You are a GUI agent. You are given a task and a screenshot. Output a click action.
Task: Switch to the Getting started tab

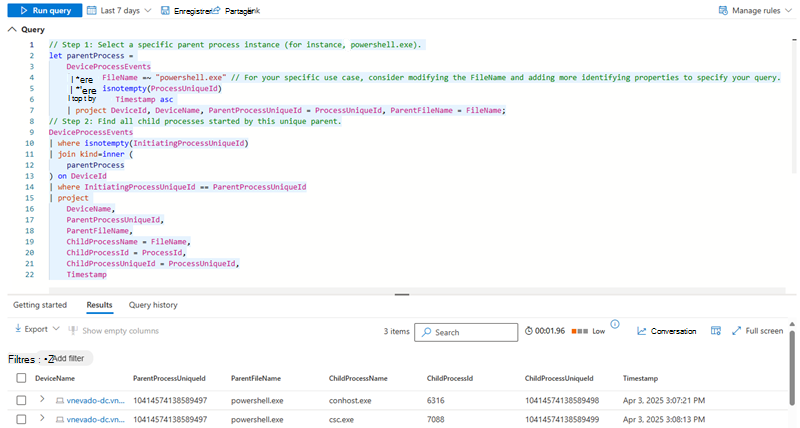40,305
